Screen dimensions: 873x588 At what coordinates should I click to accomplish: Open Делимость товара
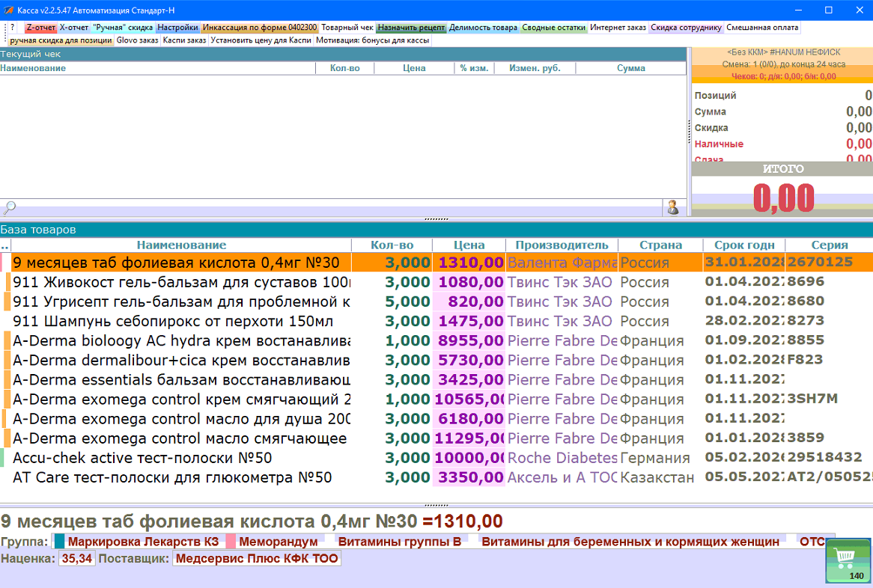coord(483,27)
